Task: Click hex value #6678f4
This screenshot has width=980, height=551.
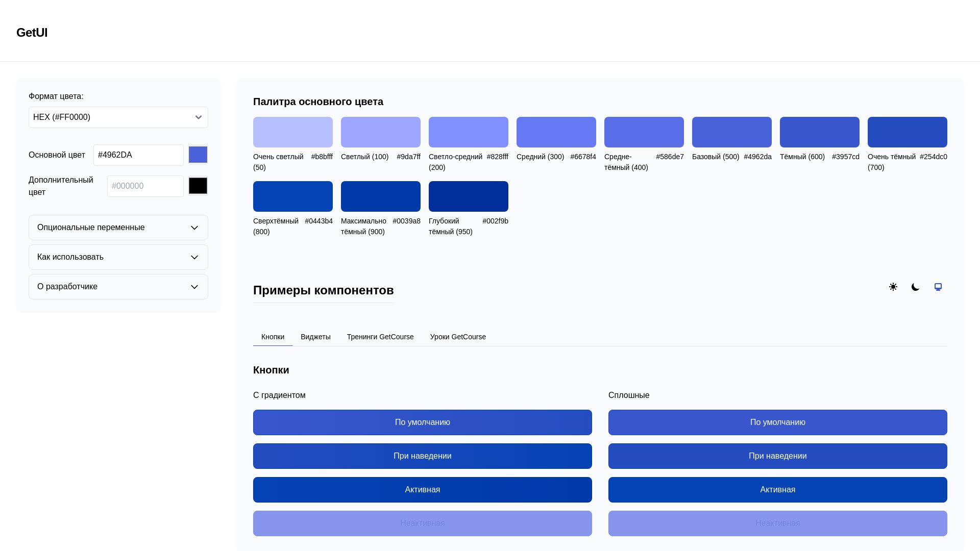Action: click(583, 157)
